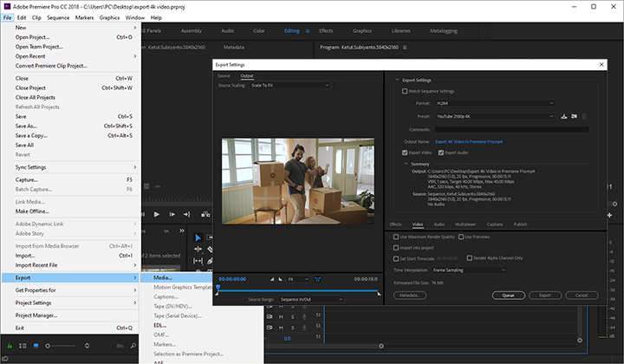Click the Delete Preset trash icon
The image size is (624, 364).
click(584, 115)
